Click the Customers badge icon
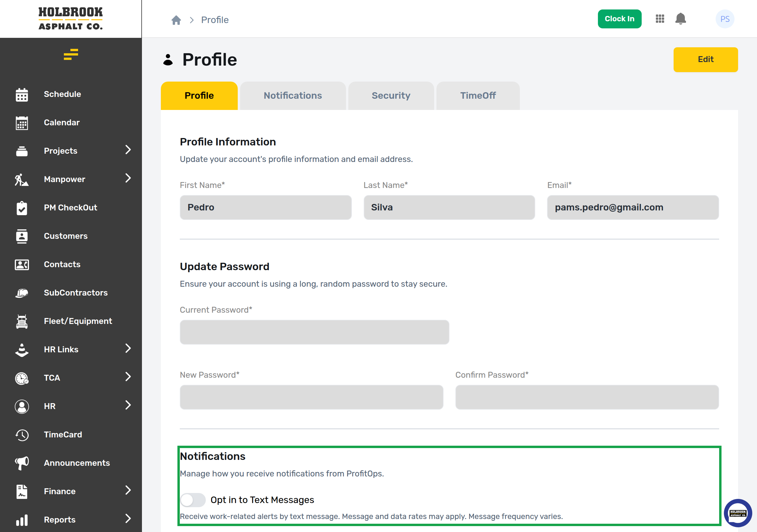The width and height of the screenshot is (757, 532). tap(22, 236)
